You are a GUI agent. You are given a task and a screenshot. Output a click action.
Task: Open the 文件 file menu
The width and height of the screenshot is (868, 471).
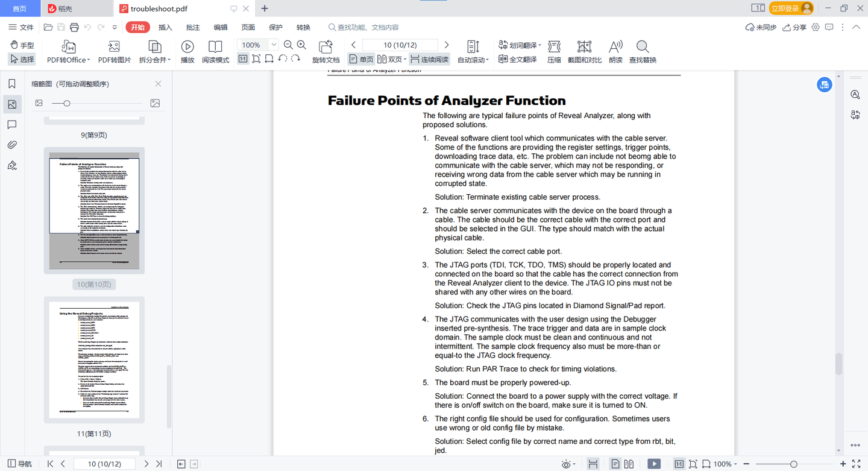(21, 27)
